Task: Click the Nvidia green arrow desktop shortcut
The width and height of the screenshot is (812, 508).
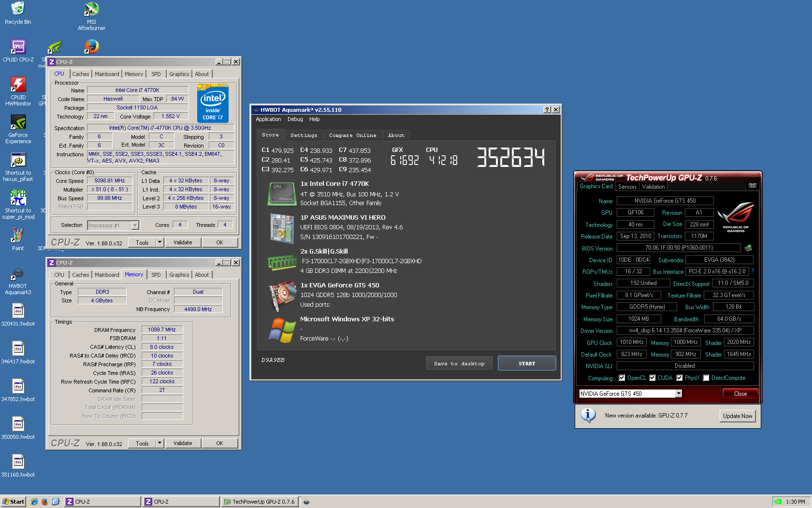Action: point(55,46)
